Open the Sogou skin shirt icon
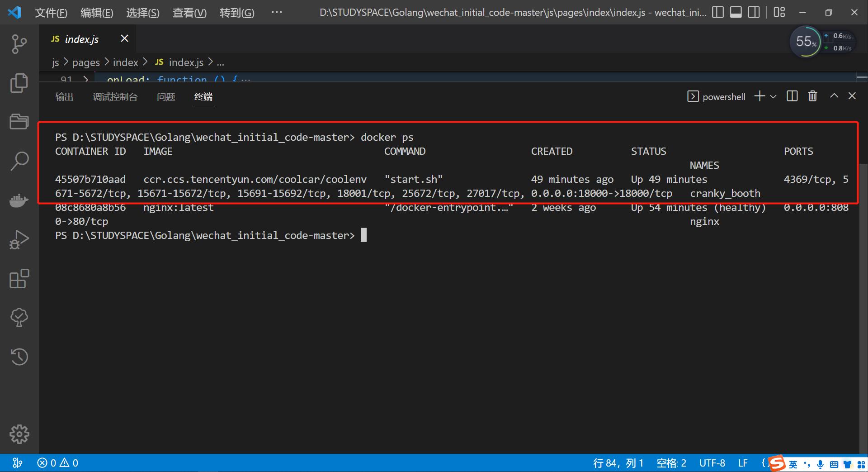868x472 pixels. pos(847,464)
